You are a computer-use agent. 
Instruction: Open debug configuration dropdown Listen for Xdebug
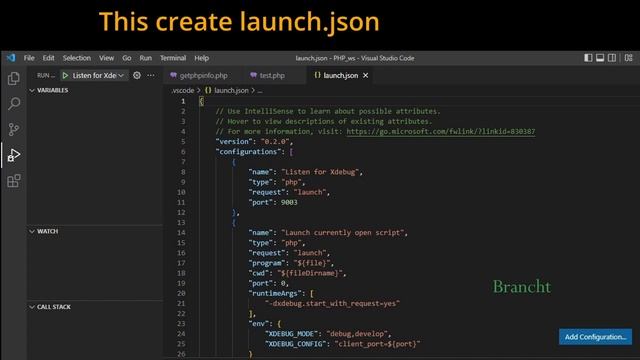point(98,76)
